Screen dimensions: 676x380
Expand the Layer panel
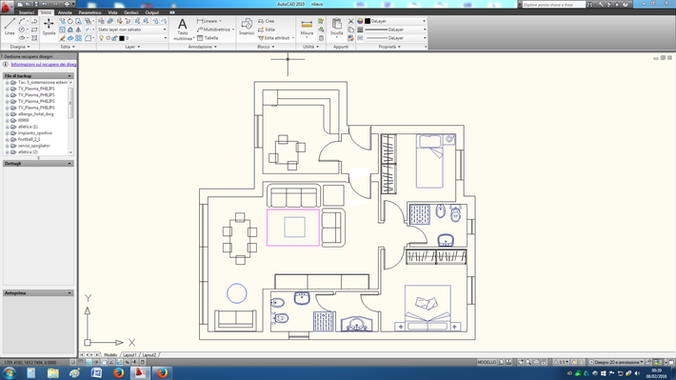[132, 47]
